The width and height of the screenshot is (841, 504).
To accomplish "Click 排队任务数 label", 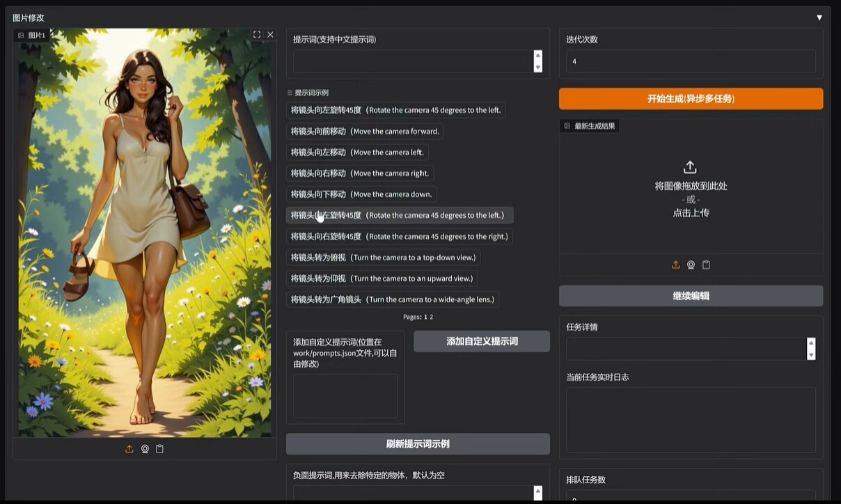I will [585, 480].
